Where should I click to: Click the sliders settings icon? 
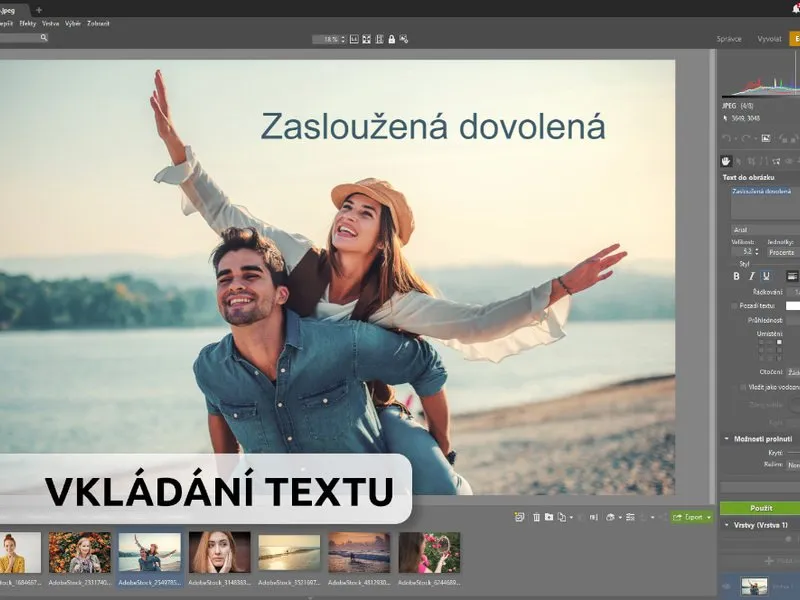point(631,517)
